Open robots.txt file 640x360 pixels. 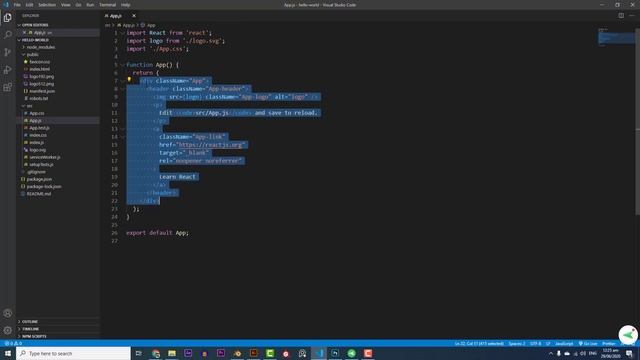click(x=39, y=98)
